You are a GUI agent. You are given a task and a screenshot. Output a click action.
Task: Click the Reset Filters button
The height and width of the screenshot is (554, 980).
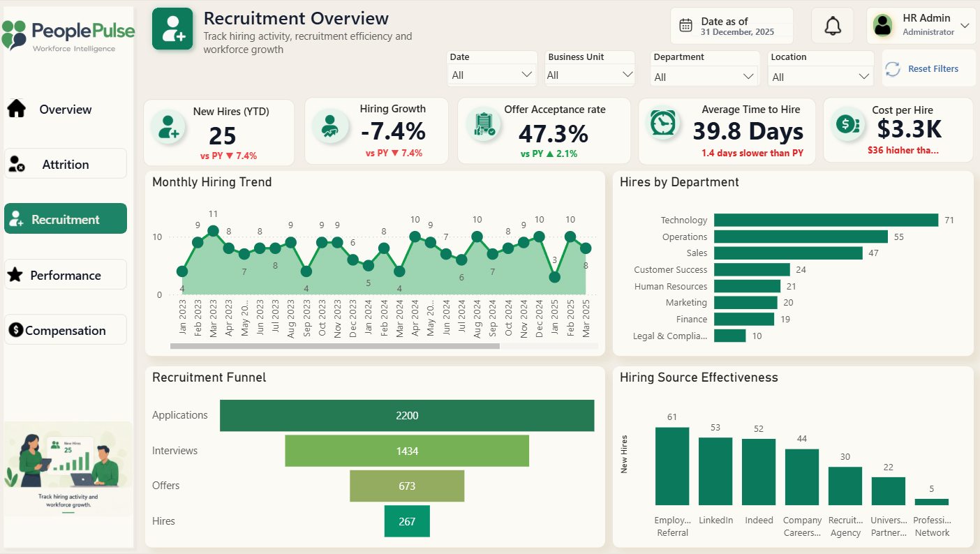[x=928, y=68]
